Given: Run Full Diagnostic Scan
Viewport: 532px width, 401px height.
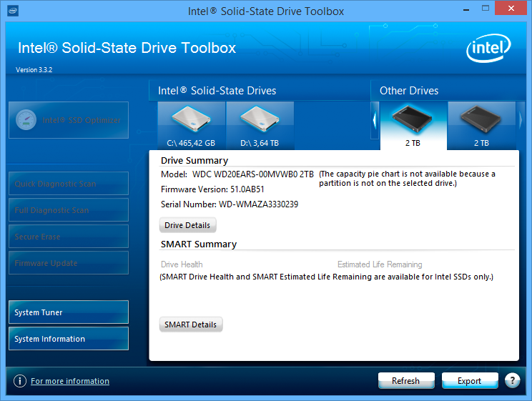Looking at the screenshot, I should [x=69, y=210].
